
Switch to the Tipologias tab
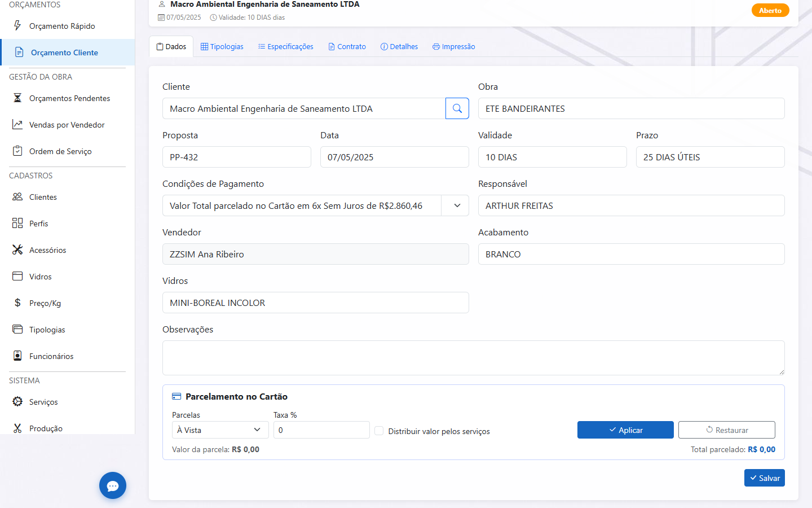pos(222,47)
